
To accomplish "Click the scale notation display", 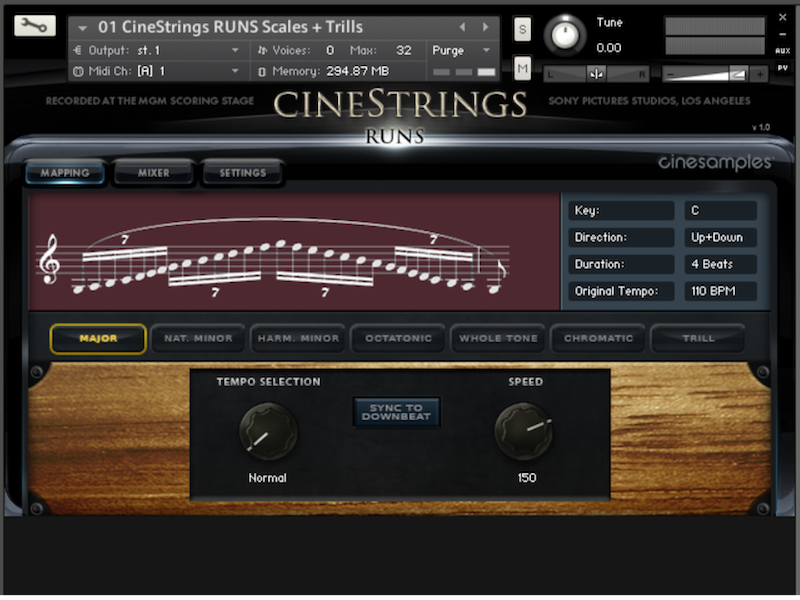I will [294, 252].
